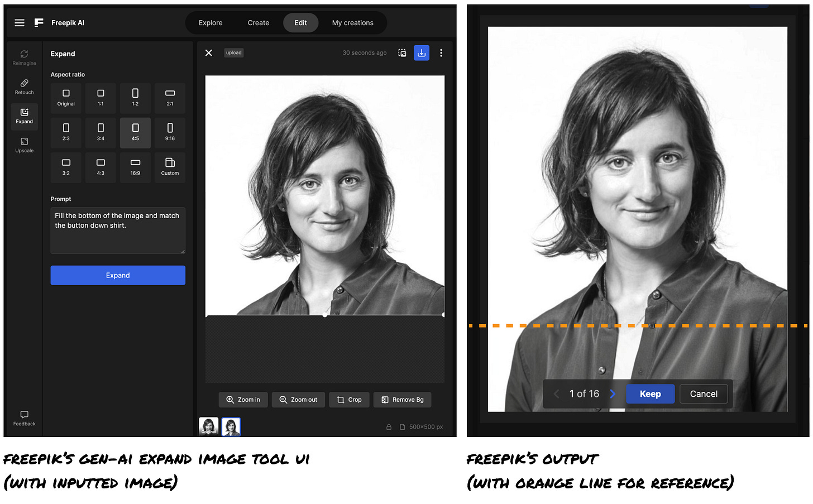Image resolution: width=813 pixels, height=504 pixels.
Task: Click the blue Expand button
Action: pyautogui.click(x=118, y=275)
